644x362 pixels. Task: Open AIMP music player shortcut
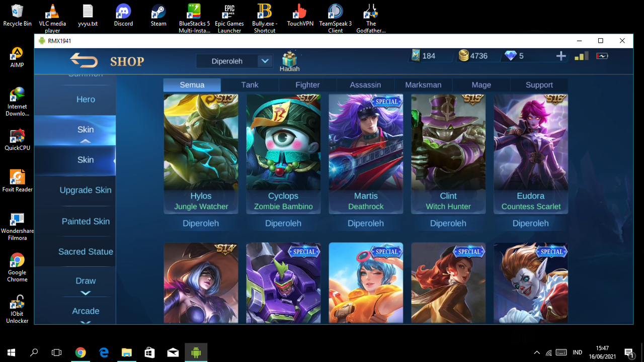(17, 57)
